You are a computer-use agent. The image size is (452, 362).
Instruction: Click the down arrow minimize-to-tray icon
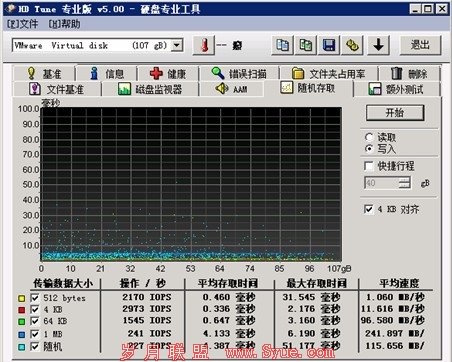pyautogui.click(x=378, y=45)
